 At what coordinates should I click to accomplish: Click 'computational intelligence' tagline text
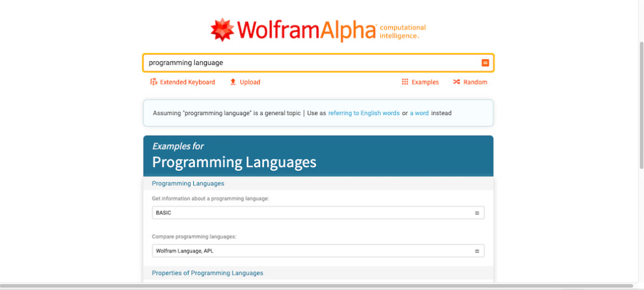coord(402,32)
